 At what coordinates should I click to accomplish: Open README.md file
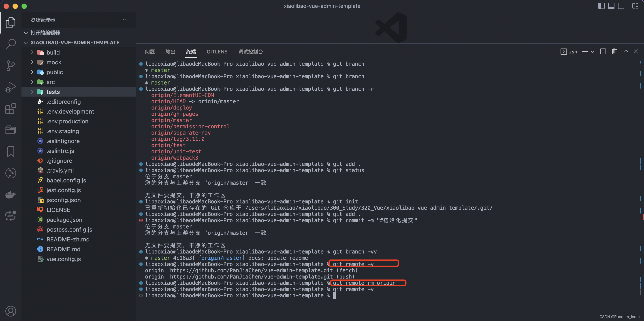(79, 249)
